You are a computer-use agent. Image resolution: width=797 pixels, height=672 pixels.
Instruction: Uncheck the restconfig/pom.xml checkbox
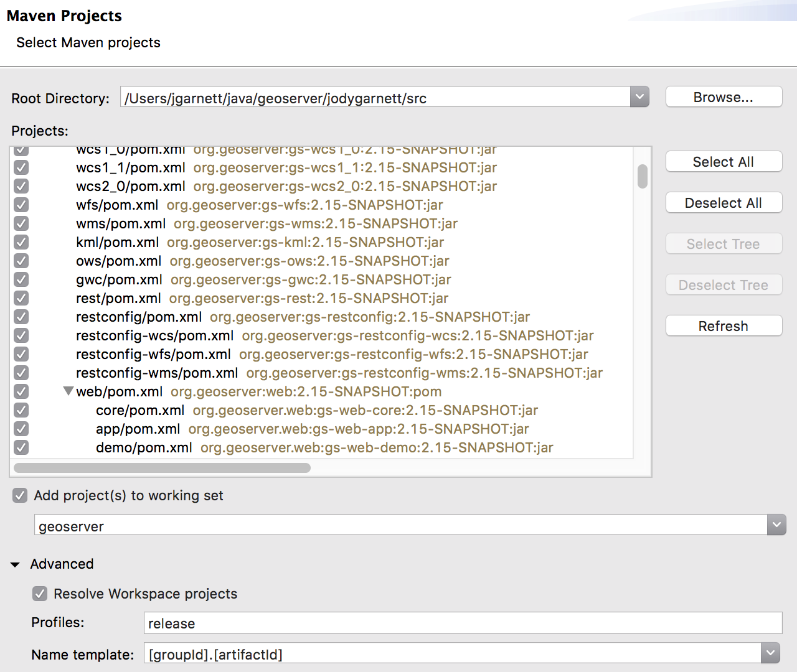point(21,317)
